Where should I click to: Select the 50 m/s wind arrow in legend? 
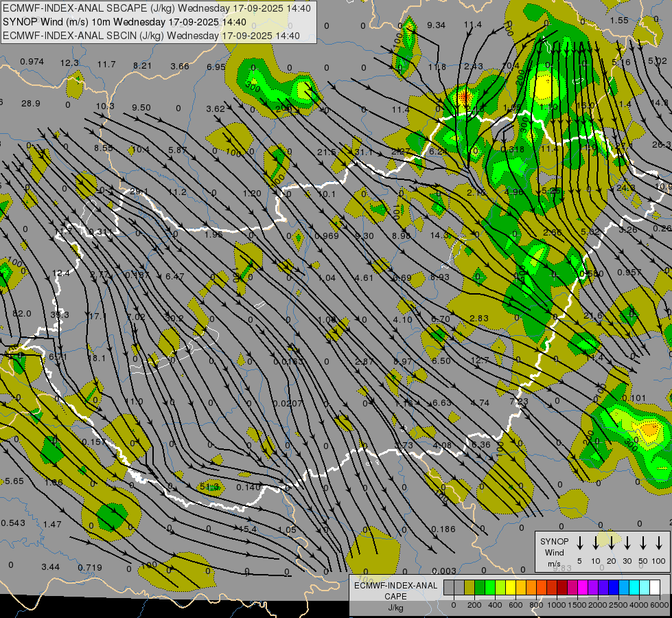coord(643,543)
